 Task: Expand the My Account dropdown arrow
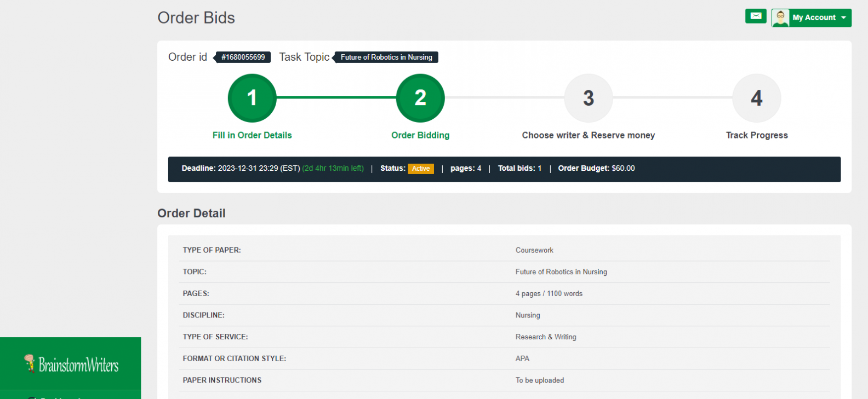[843, 18]
